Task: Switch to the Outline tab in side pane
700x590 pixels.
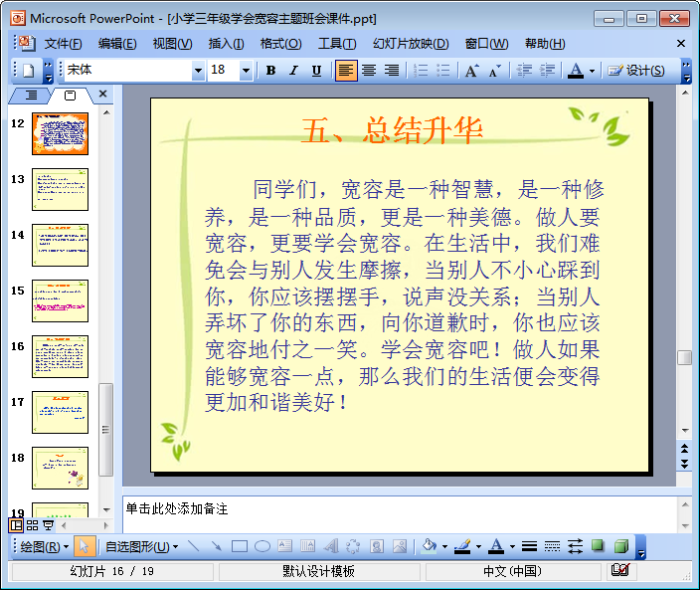Action: (x=31, y=96)
